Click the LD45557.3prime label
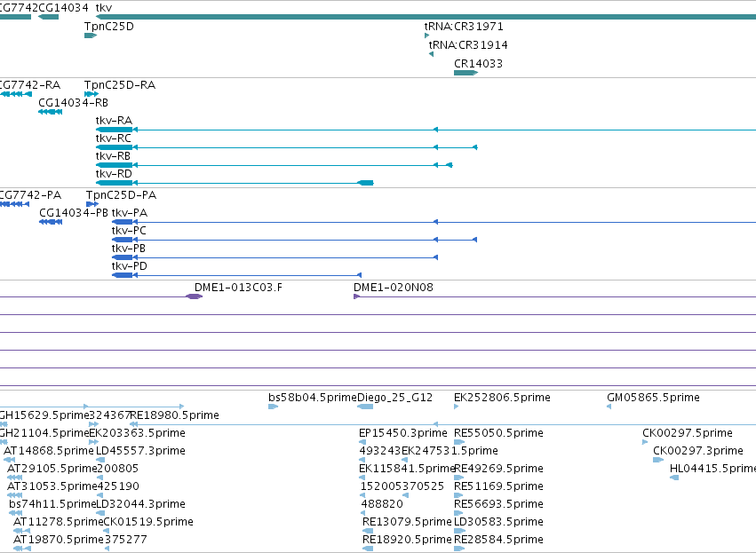Image resolution: width=756 pixels, height=553 pixels. pos(140,451)
